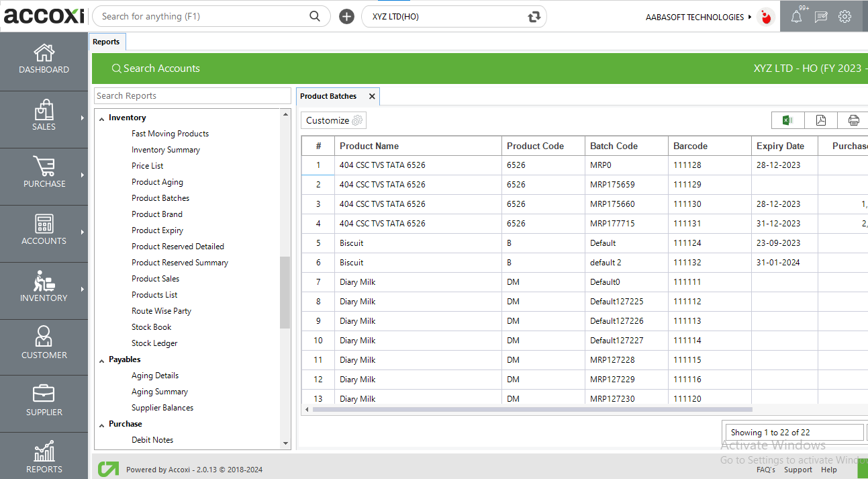Image resolution: width=868 pixels, height=479 pixels.
Task: Switch to the Reports tab
Action: coord(106,42)
